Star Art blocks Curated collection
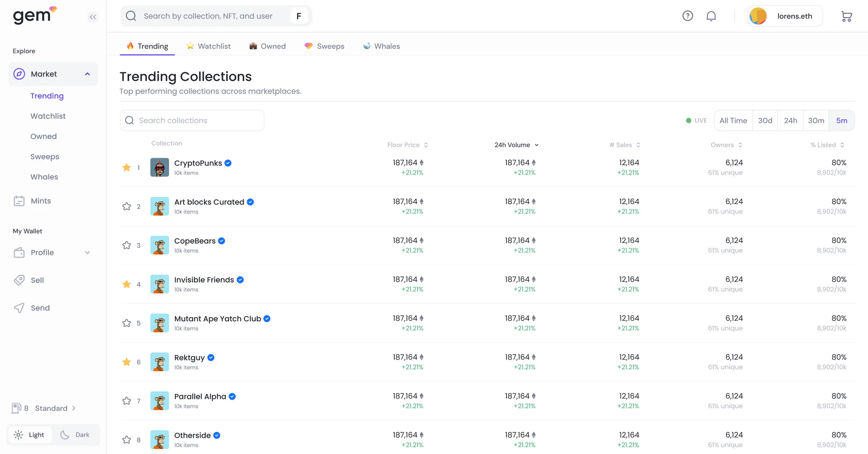 coord(127,206)
